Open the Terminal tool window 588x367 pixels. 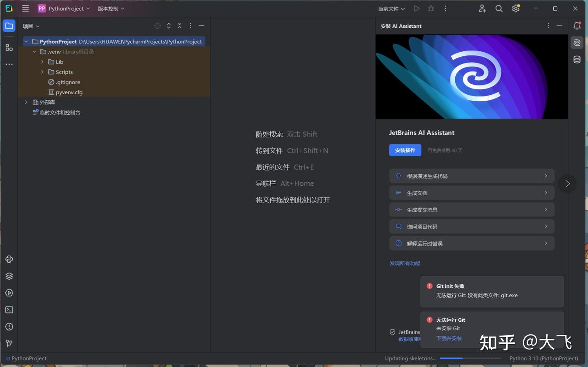(9, 310)
